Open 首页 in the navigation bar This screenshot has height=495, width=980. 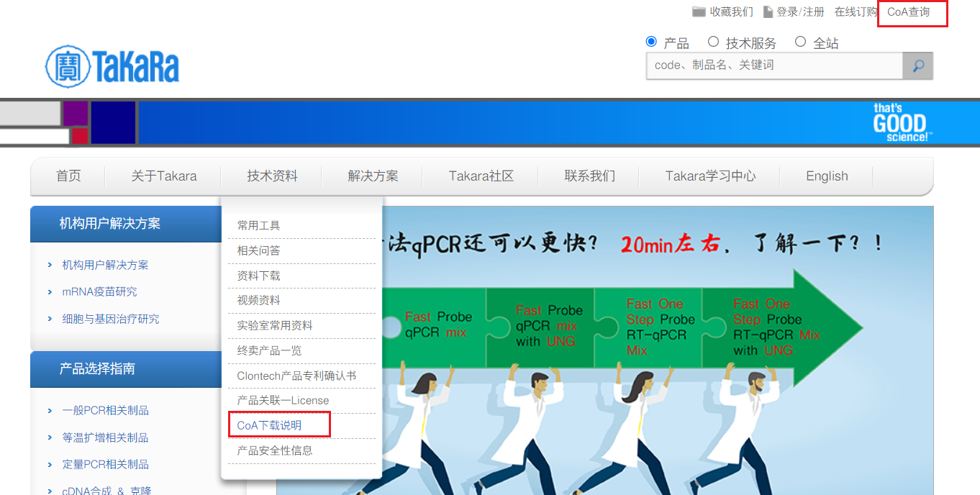69,176
